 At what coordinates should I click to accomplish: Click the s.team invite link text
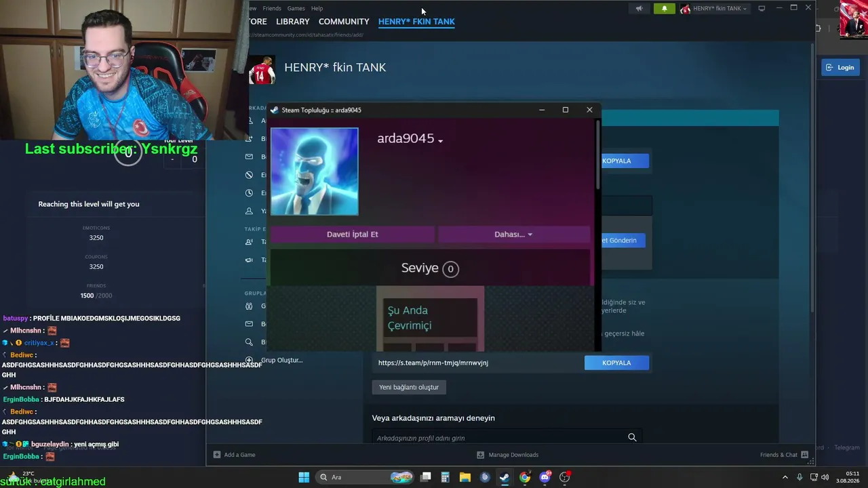433,363
